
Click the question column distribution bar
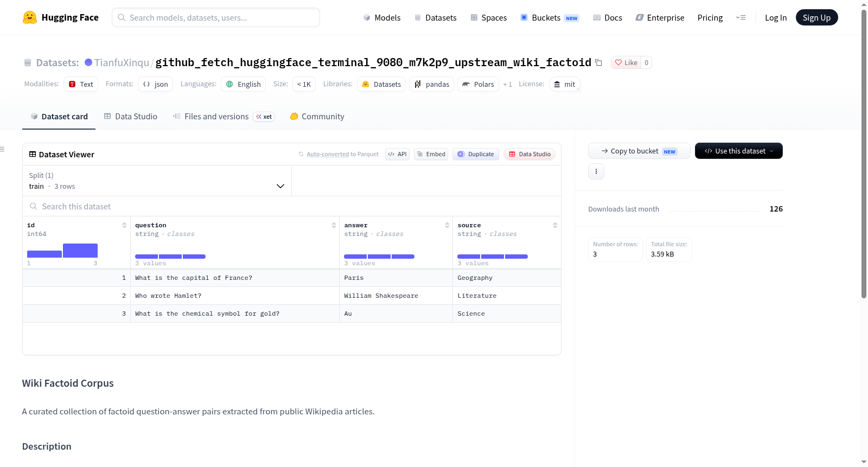pyautogui.click(x=170, y=257)
